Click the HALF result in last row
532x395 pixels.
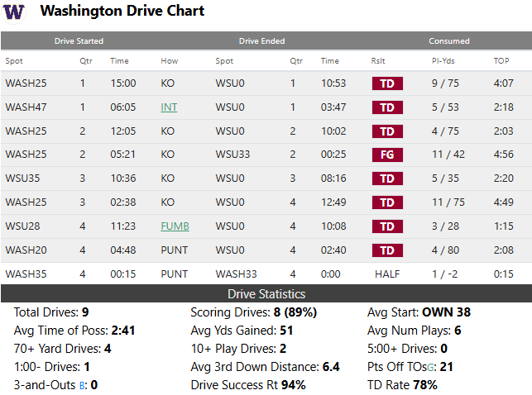[x=387, y=274]
